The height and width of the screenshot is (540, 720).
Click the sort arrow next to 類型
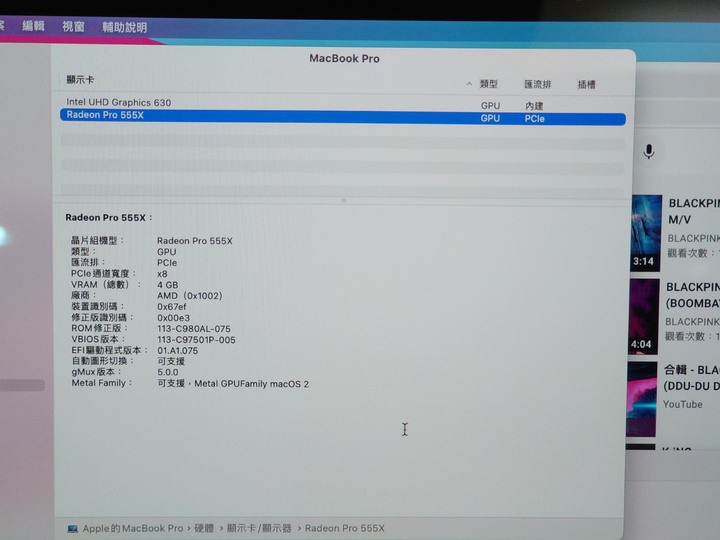click(x=469, y=84)
